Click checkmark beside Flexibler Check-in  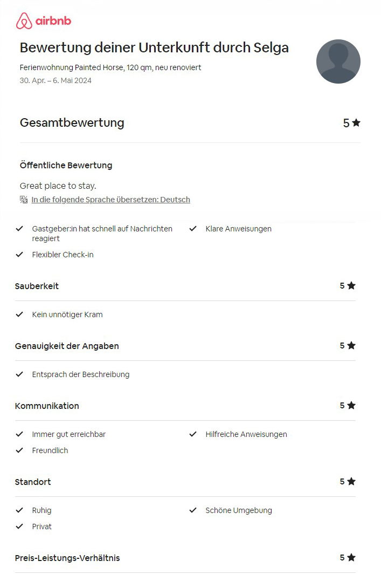pyautogui.click(x=19, y=254)
